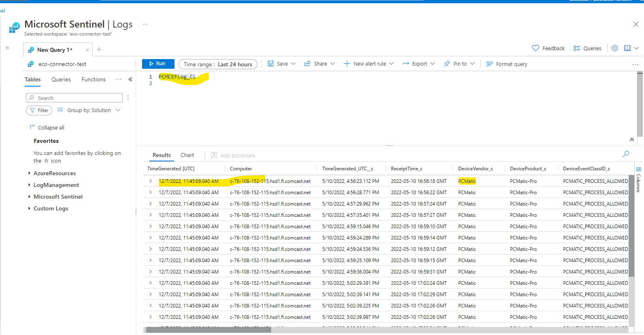Click the tables Search field
This screenshot has width=644, height=335.
(x=74, y=98)
